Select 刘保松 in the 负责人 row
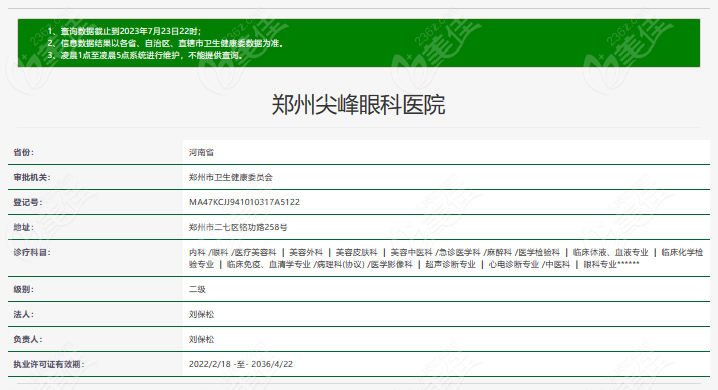The width and height of the screenshot is (718, 390). click(x=201, y=340)
